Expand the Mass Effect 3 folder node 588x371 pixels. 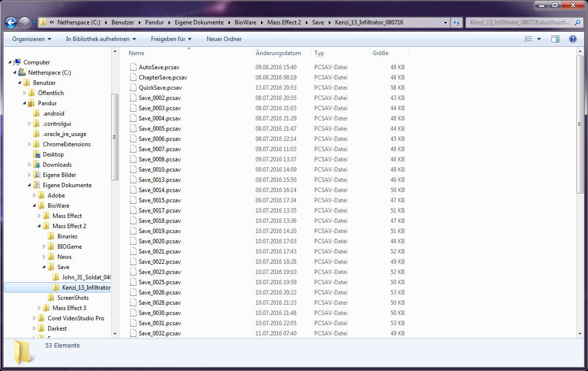coord(39,308)
